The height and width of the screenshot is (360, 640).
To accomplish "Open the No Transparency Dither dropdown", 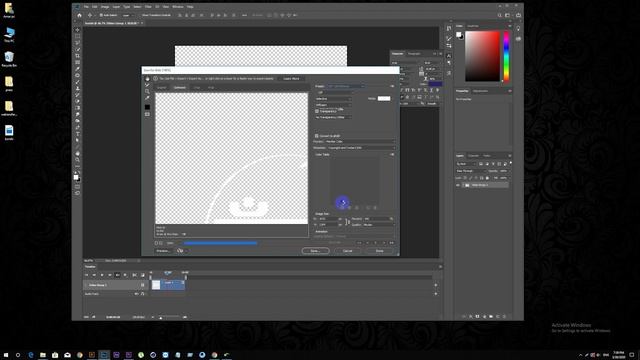I will 333,117.
